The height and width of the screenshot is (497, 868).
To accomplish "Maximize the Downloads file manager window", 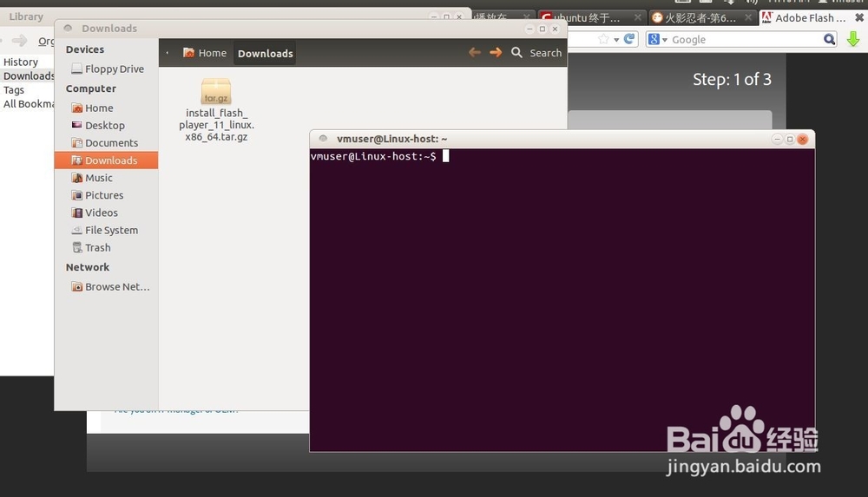I will [542, 29].
